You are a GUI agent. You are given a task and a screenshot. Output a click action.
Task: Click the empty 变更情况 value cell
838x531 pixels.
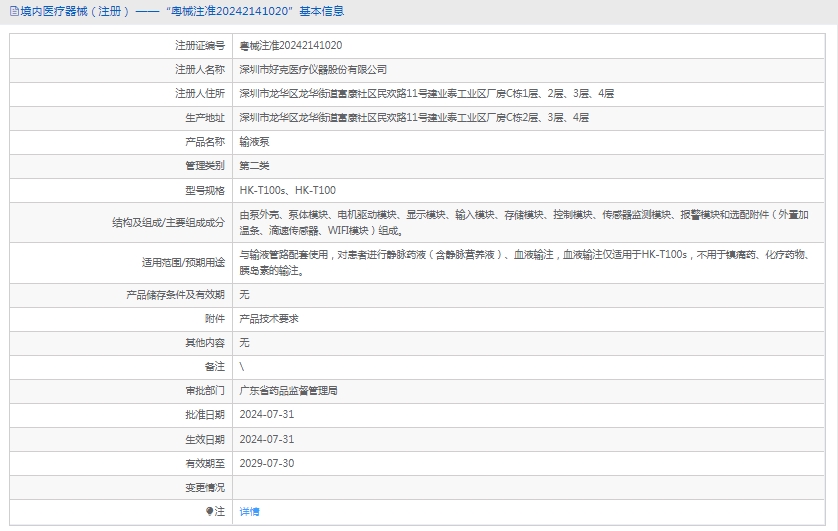coord(530,488)
